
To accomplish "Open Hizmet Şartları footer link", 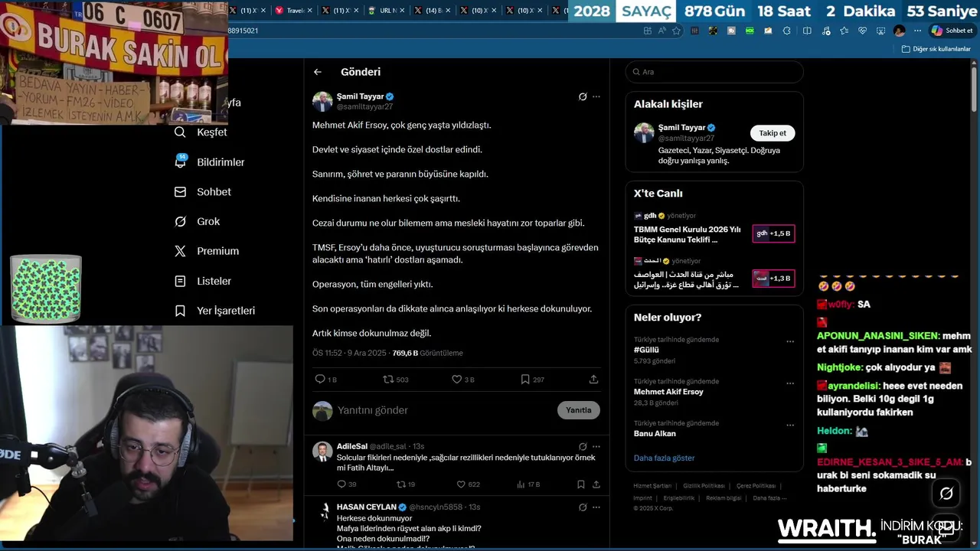I will pyautogui.click(x=652, y=486).
